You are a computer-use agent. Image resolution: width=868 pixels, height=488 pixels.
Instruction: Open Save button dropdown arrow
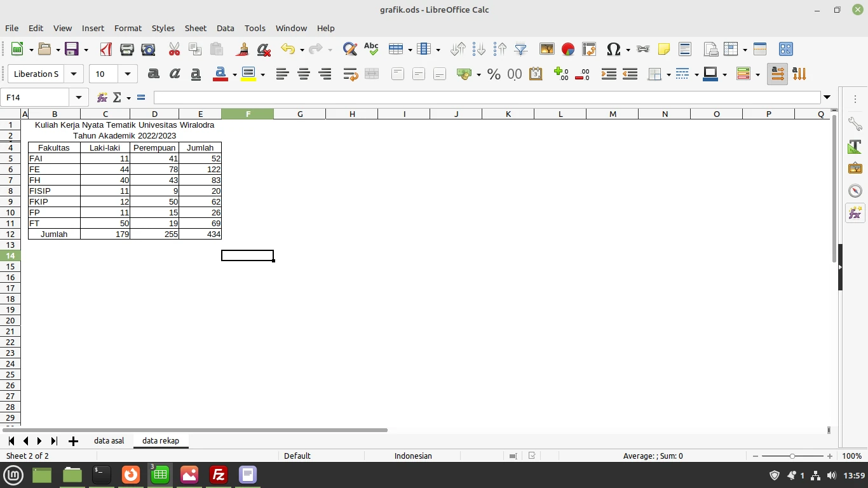[x=86, y=49]
